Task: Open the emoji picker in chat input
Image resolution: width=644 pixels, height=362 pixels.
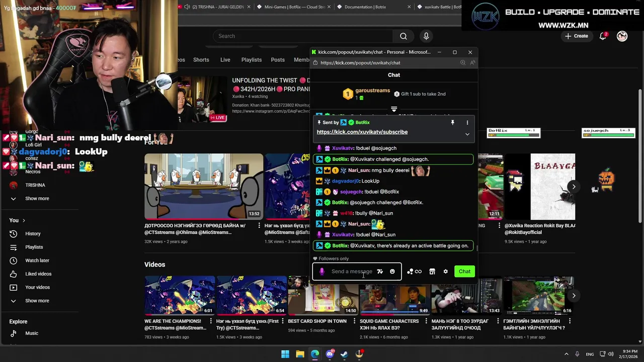Action: tap(392, 271)
